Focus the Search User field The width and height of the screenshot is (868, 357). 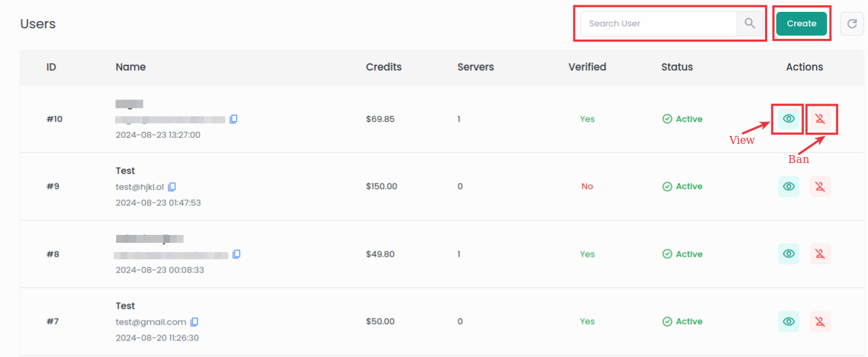coord(658,24)
